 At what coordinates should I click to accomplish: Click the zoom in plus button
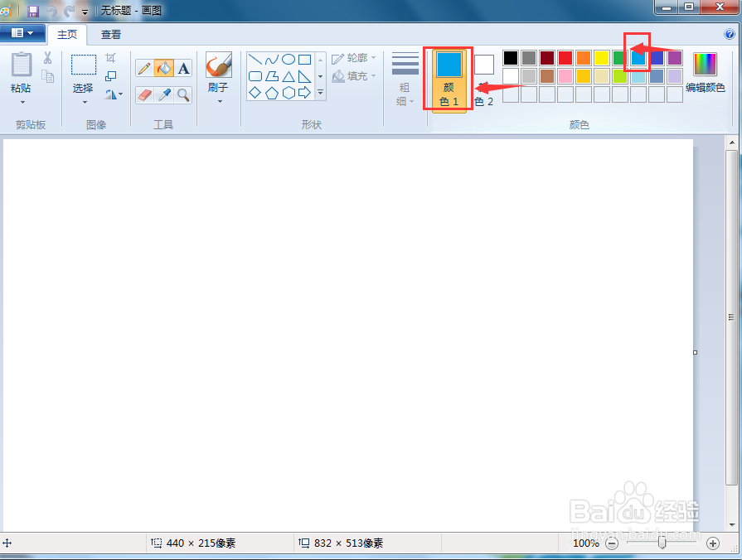tap(713, 543)
